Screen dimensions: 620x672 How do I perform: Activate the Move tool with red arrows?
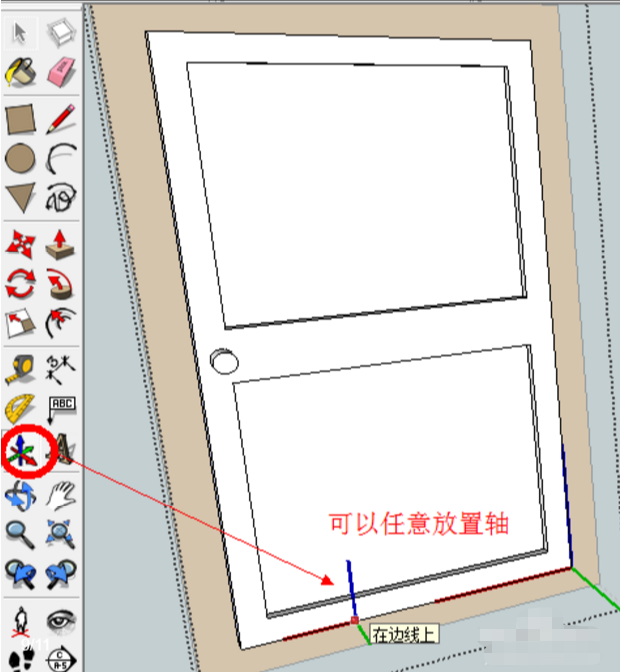[x=20, y=245]
